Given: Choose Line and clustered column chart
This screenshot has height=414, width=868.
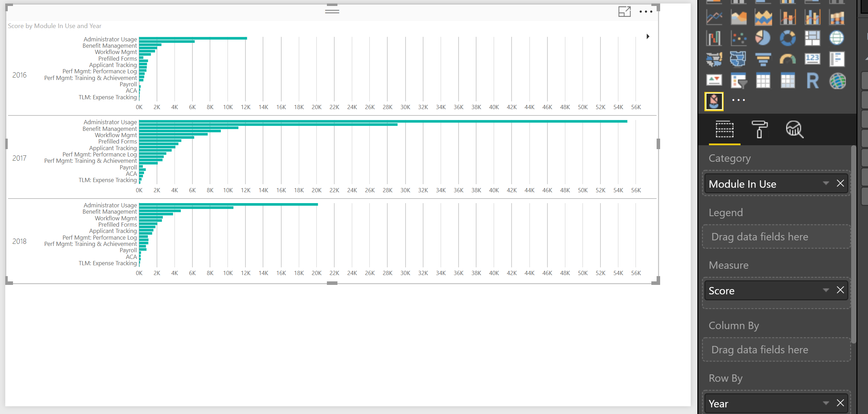Looking at the screenshot, I should (x=812, y=18).
